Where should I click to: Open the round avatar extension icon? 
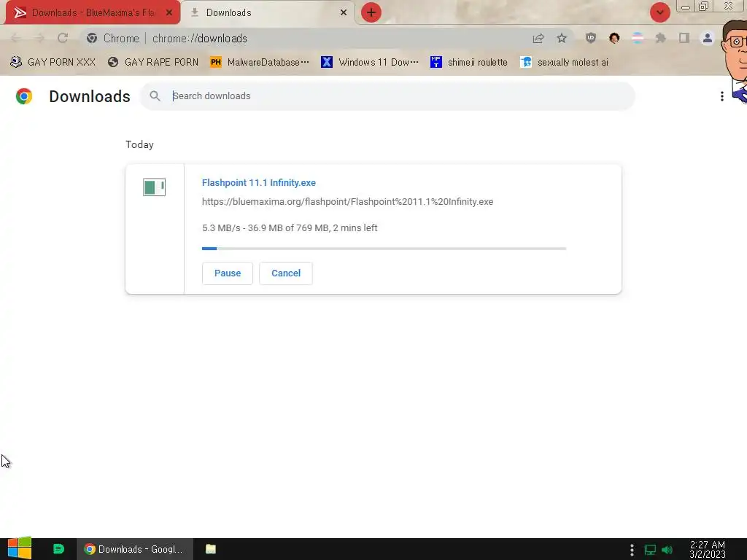[x=614, y=38]
